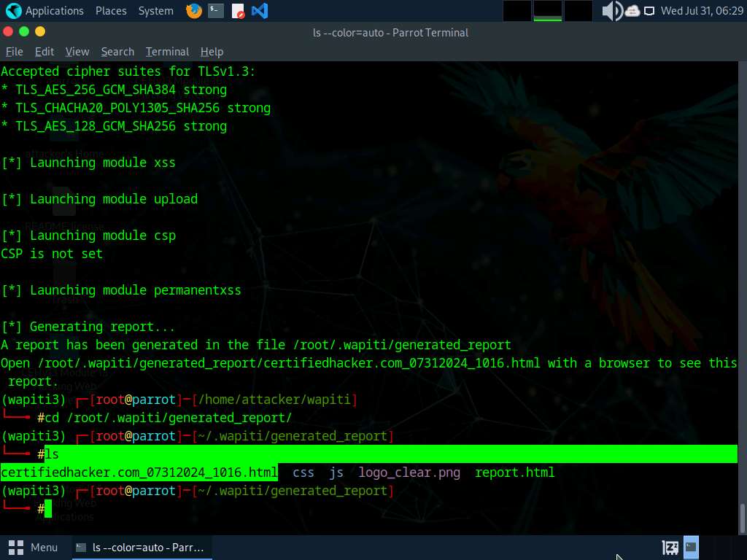Viewport: 747px width, 560px height.
Task: Open the System menu
Action: (x=155, y=11)
